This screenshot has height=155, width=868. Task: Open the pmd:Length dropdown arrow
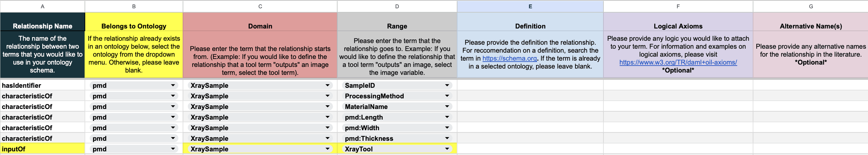click(447, 117)
